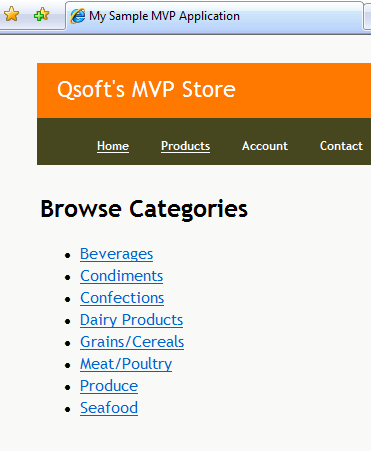Click the Add to Favorites icon
The width and height of the screenshot is (371, 451).
41,14
